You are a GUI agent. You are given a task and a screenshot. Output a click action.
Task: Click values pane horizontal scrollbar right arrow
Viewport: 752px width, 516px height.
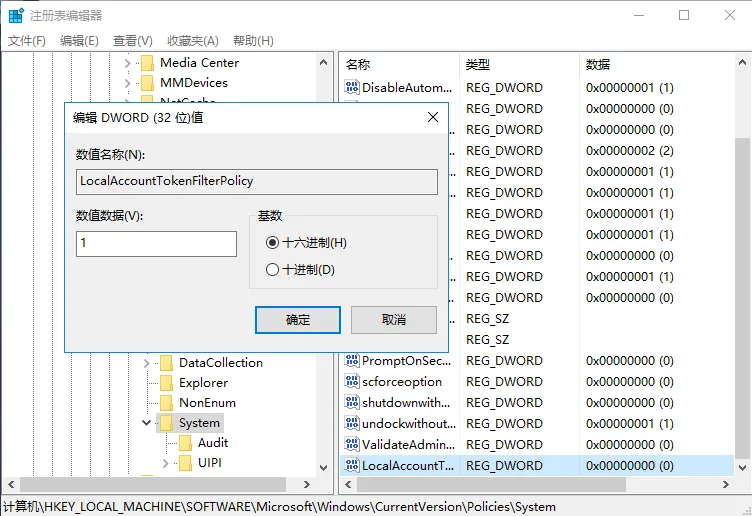coord(726,484)
